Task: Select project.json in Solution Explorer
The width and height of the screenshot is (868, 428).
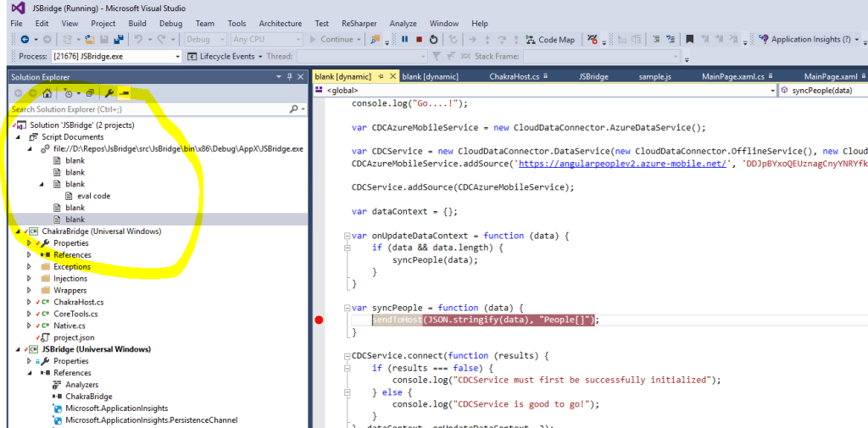Action: (73, 337)
